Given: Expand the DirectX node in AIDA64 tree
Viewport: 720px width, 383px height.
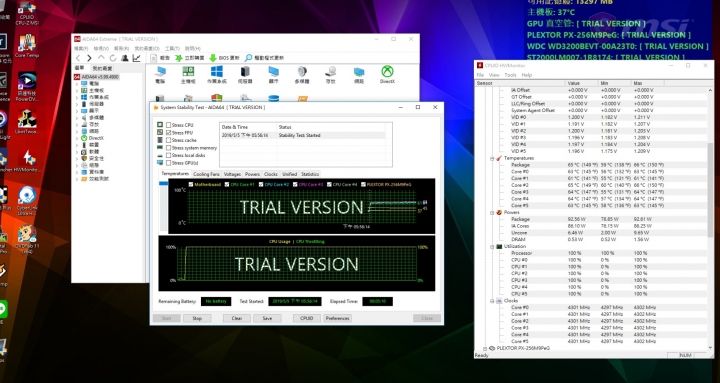Looking at the screenshot, I should (77, 138).
